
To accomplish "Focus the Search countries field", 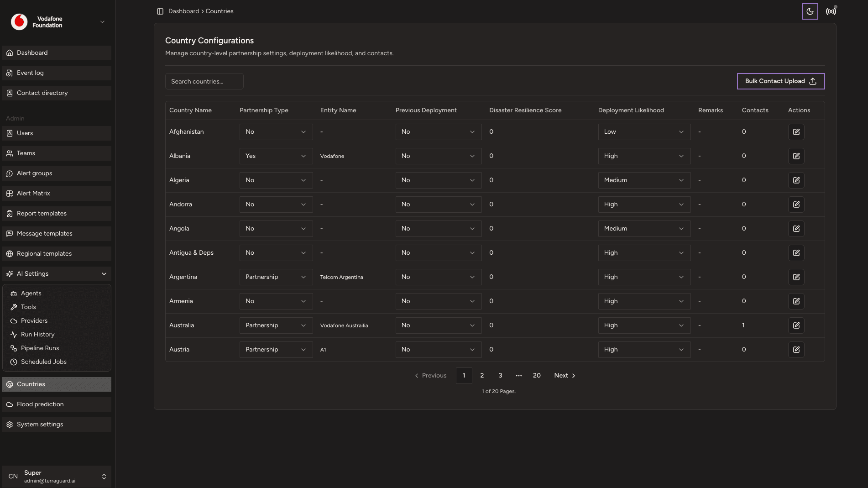I will click(204, 81).
